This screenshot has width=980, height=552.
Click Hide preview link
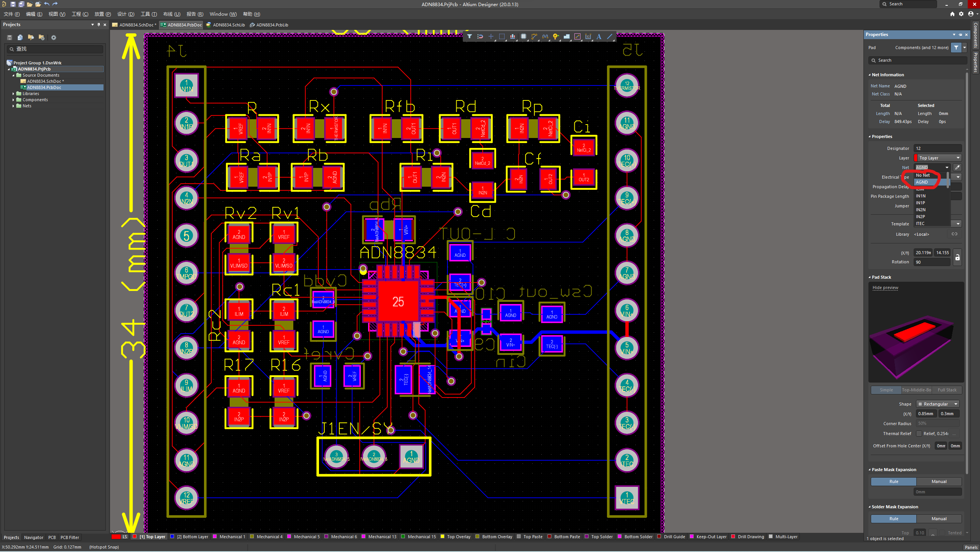click(885, 287)
